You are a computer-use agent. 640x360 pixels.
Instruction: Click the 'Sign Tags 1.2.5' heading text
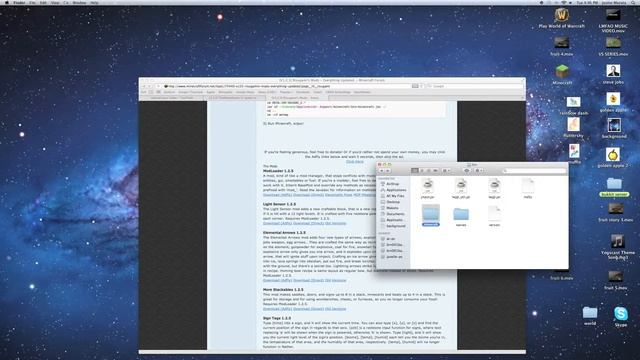pyautogui.click(x=277, y=318)
